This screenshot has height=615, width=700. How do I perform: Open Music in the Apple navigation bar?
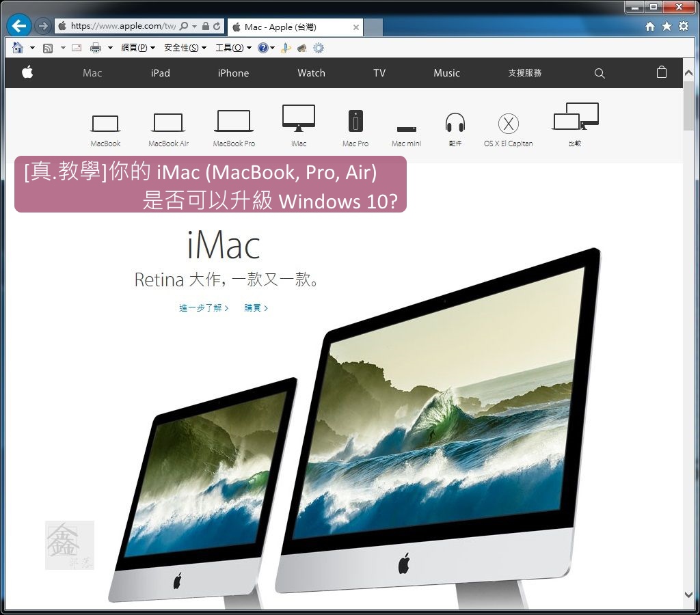tap(446, 72)
